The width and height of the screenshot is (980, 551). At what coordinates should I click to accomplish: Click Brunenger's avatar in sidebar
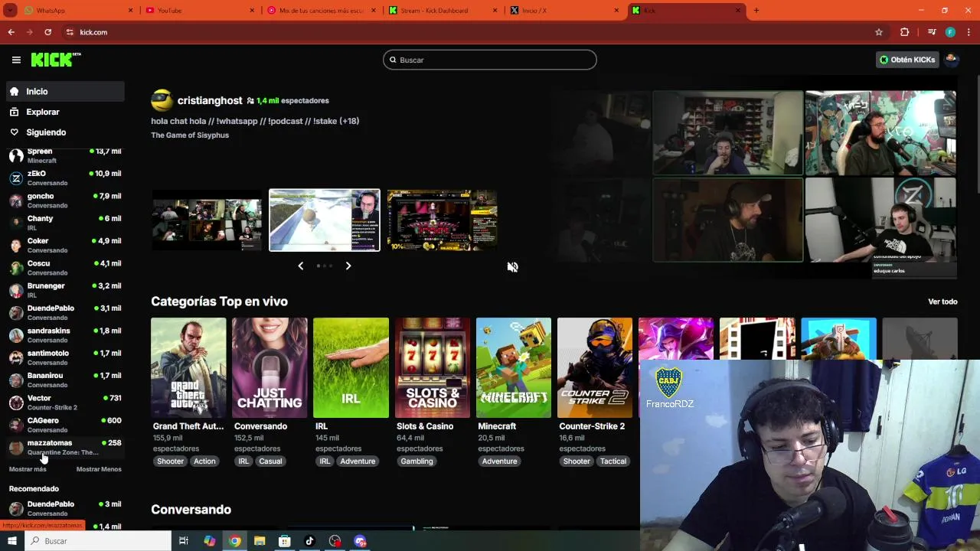click(16, 290)
